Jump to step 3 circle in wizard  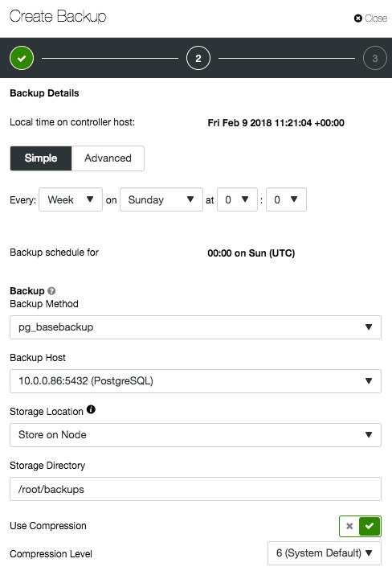[375, 58]
